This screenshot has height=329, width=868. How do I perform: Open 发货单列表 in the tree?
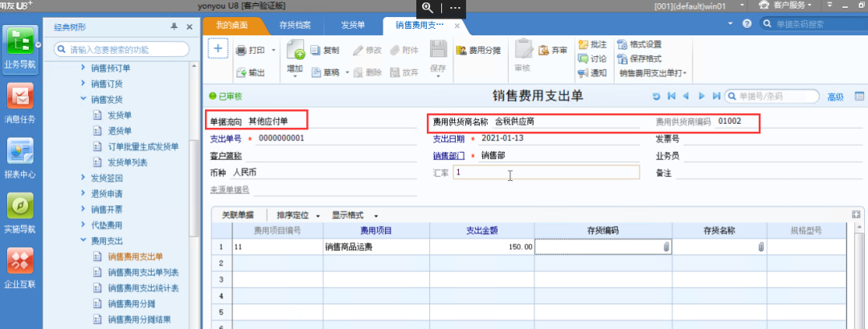click(127, 162)
